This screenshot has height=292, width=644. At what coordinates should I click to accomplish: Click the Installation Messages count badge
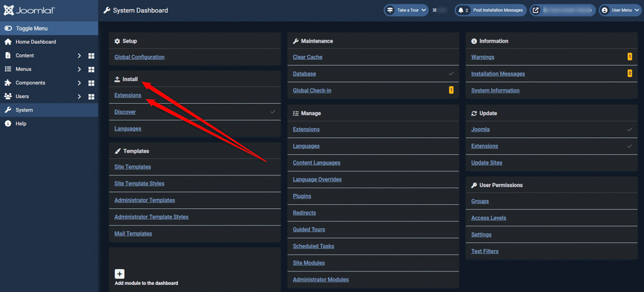(630, 73)
